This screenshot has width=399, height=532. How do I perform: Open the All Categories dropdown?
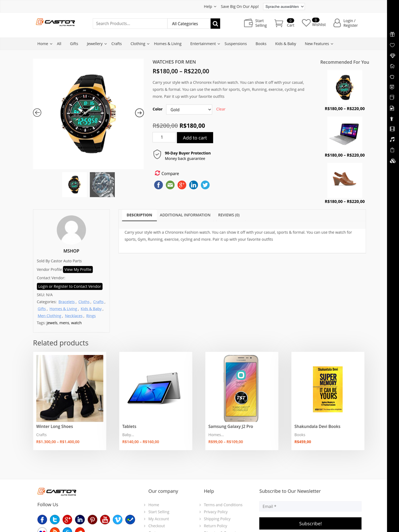[x=189, y=24]
